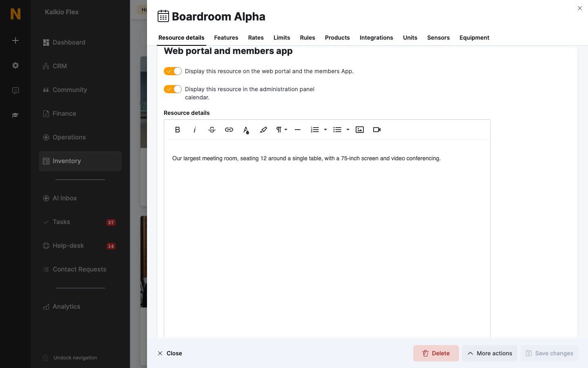Click into the resource description text area
Image resolution: width=588 pixels, height=368 pixels.
[327, 239]
